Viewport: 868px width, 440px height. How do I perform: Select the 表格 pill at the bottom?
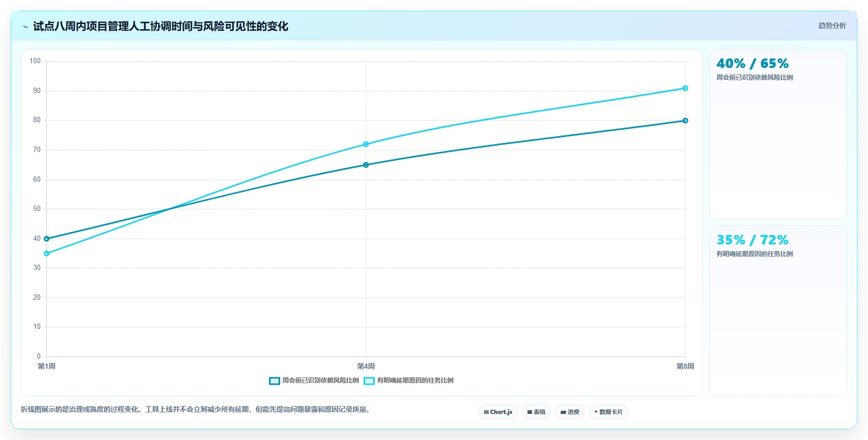[536, 412]
